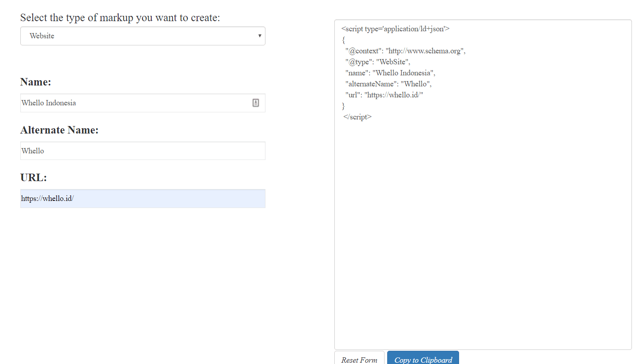The height and width of the screenshot is (364, 639).
Task: Click the opening script tag line in output
Action: click(x=395, y=29)
